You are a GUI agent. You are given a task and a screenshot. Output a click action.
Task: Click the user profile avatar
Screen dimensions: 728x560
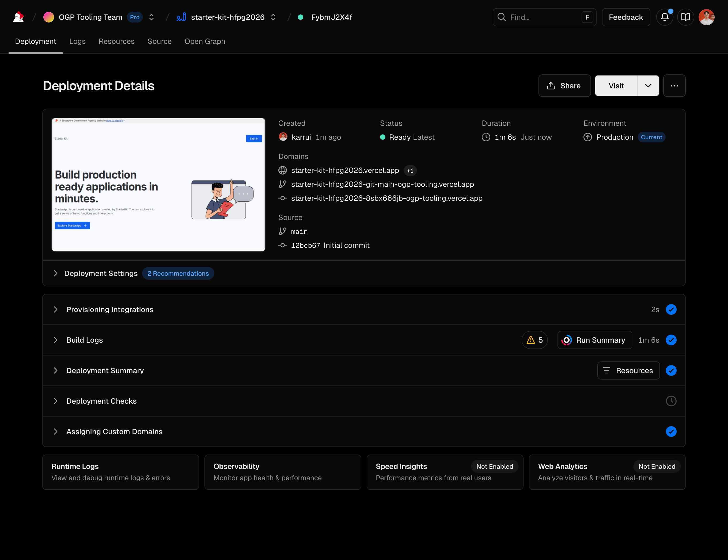(x=706, y=17)
